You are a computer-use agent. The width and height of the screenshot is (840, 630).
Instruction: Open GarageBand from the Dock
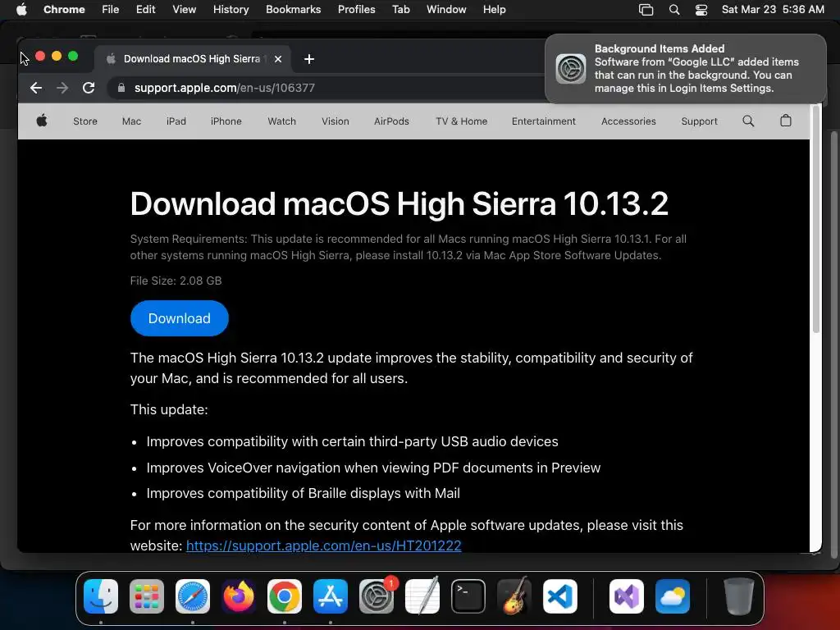pyautogui.click(x=514, y=596)
